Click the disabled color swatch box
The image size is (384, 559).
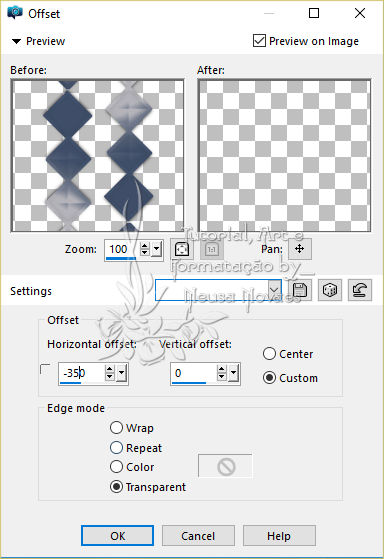click(x=225, y=466)
